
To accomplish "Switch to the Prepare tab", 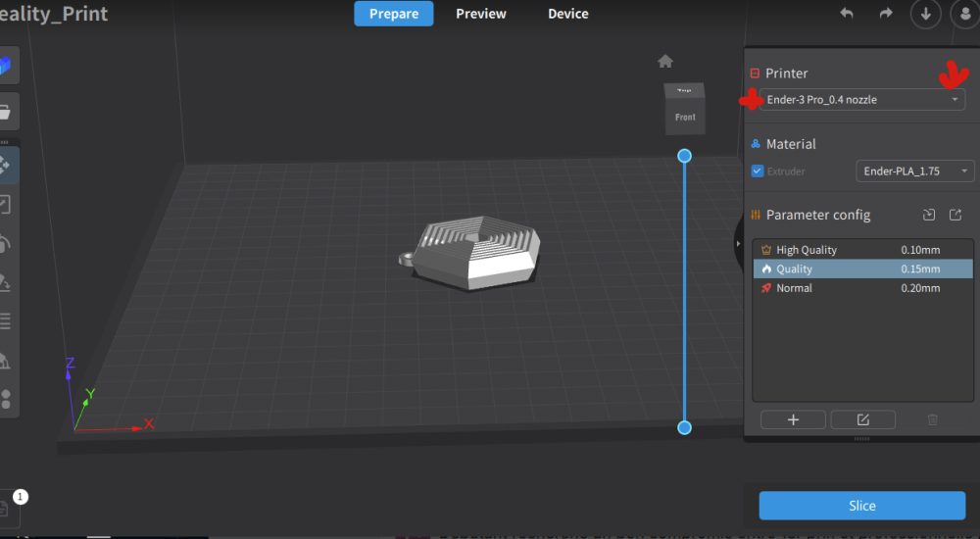I will click(x=394, y=14).
